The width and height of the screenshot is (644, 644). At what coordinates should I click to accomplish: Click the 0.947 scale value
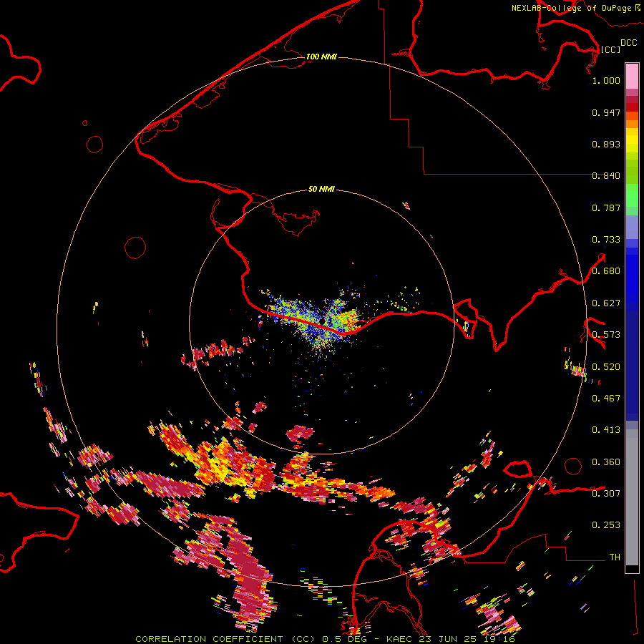coord(606,112)
